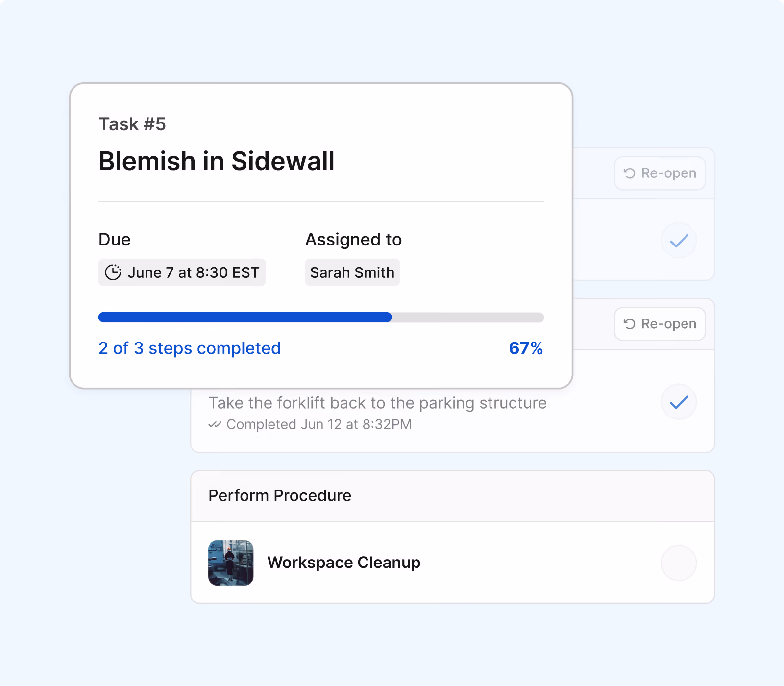Mark Workspace Cleanup as complete
This screenshot has height=686, width=784.
coord(679,563)
